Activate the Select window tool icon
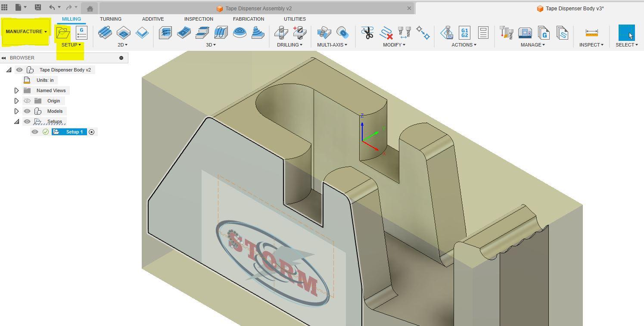644x326 pixels. pos(626,33)
